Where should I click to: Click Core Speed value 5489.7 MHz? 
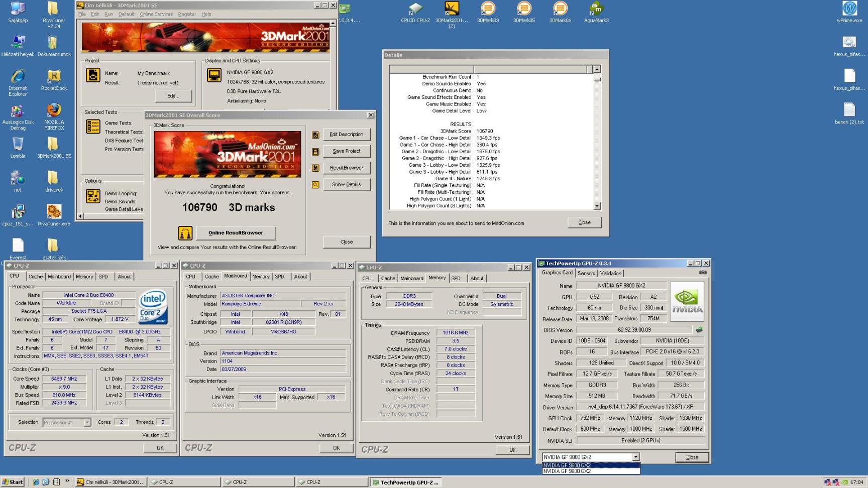click(64, 379)
